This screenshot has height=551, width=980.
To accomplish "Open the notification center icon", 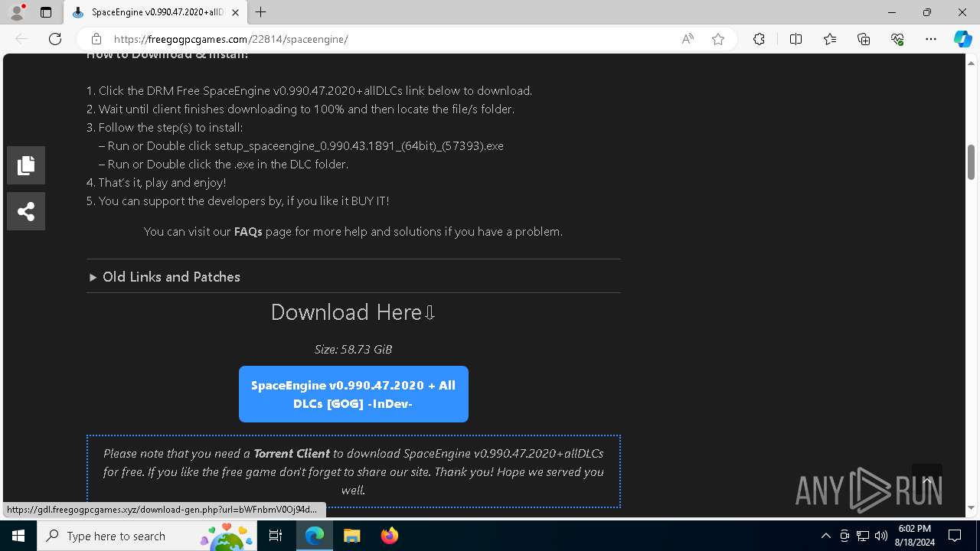I will pyautogui.click(x=955, y=536).
